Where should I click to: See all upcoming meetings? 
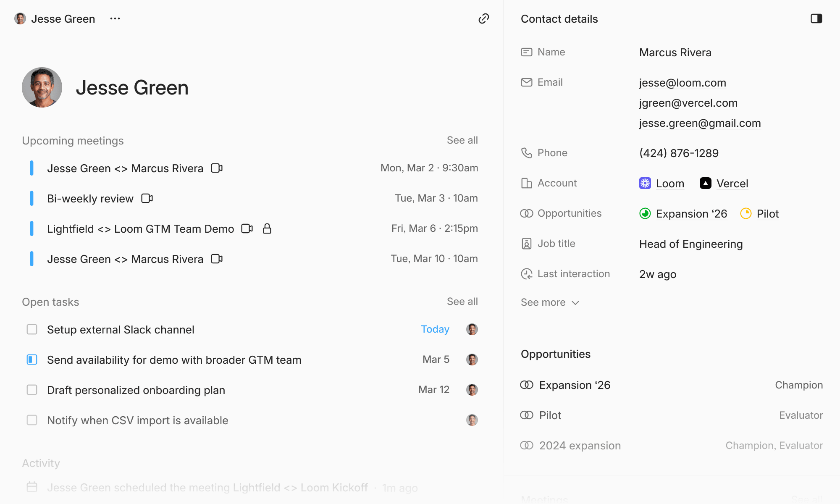click(462, 140)
